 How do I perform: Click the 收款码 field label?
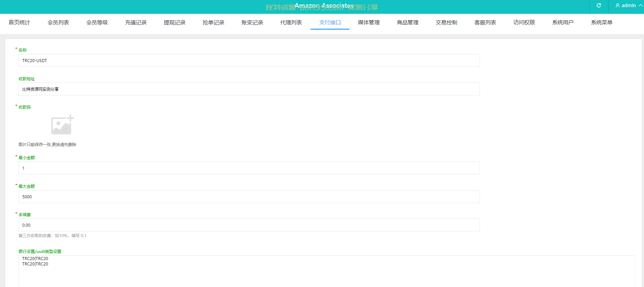(x=25, y=107)
